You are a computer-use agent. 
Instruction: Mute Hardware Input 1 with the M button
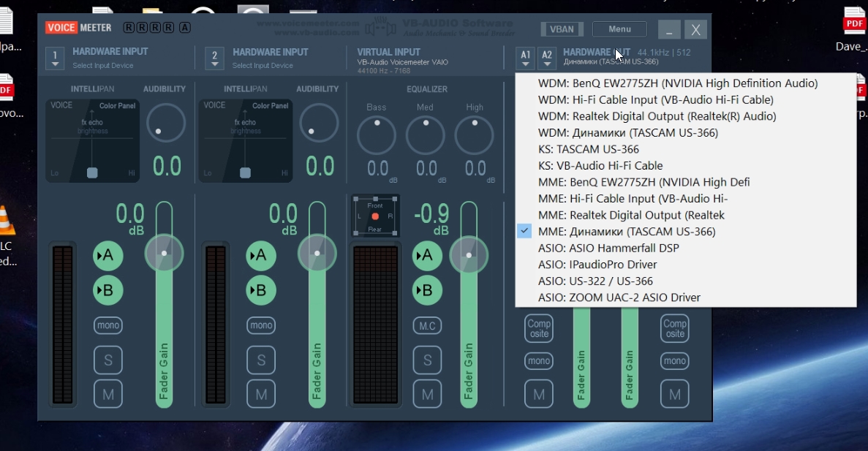[x=108, y=395]
